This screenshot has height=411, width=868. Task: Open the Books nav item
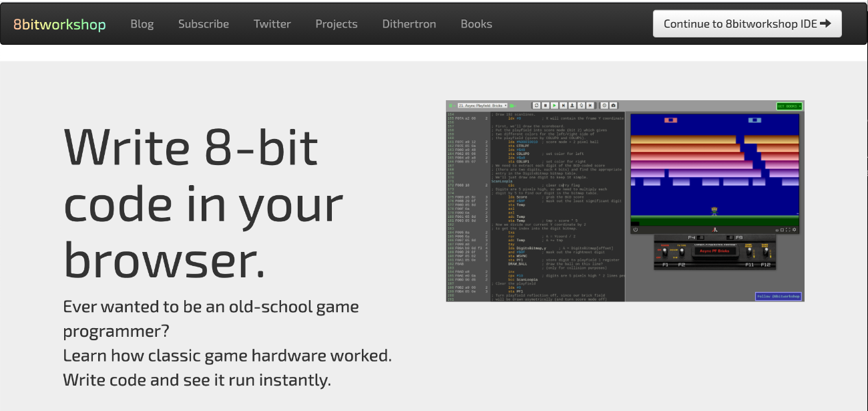(477, 24)
